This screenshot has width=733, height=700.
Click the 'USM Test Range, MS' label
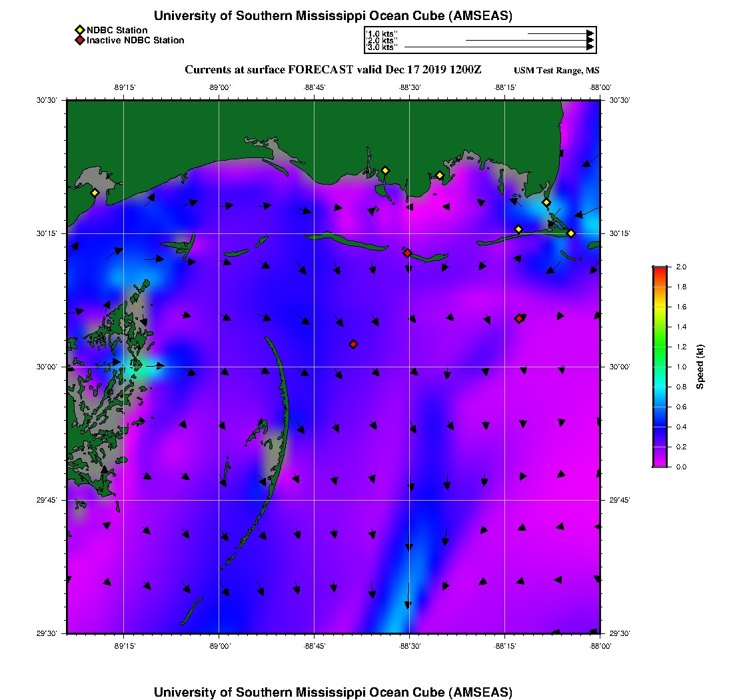click(556, 71)
